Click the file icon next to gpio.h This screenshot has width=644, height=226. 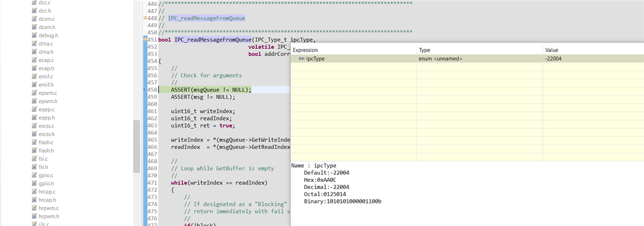(34, 183)
